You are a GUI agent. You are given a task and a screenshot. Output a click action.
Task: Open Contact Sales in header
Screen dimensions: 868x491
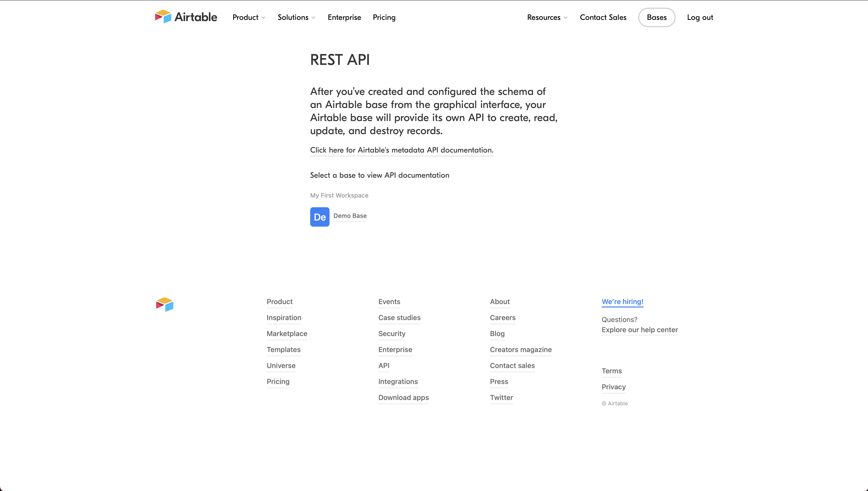click(x=603, y=17)
